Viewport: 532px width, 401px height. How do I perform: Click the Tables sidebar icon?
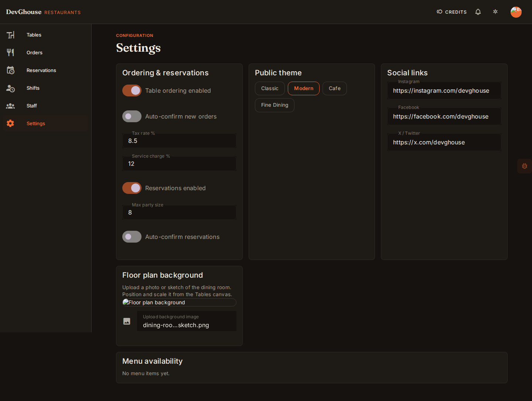(x=10, y=35)
